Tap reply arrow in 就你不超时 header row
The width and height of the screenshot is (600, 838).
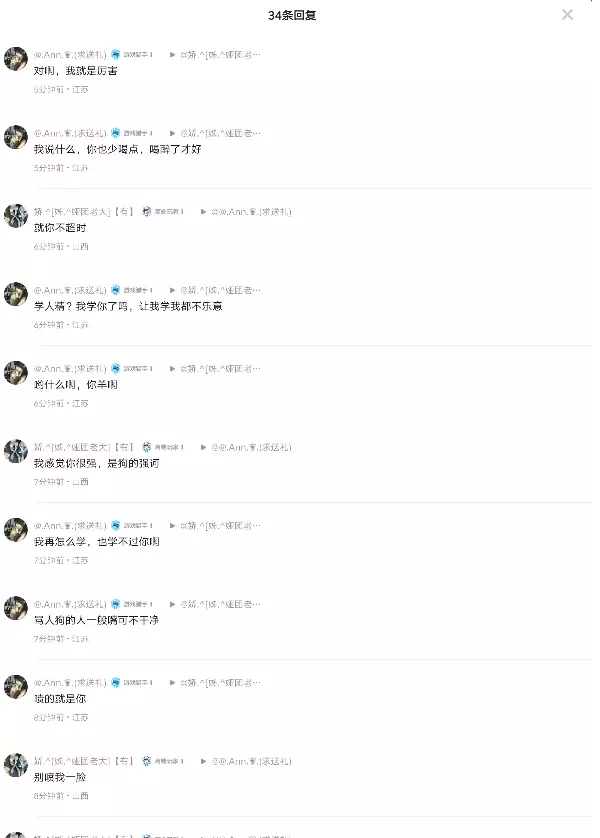[x=203, y=212]
